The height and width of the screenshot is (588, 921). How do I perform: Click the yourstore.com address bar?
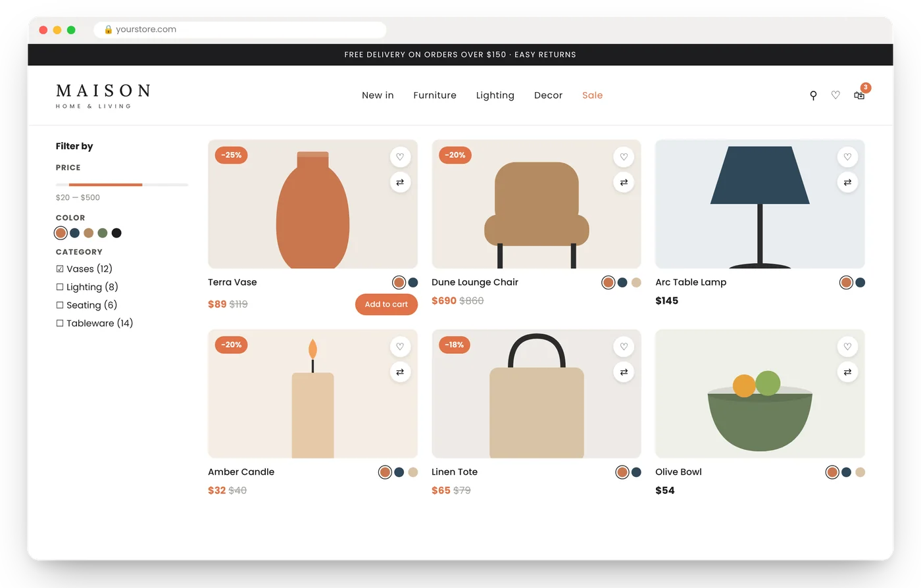coord(240,30)
